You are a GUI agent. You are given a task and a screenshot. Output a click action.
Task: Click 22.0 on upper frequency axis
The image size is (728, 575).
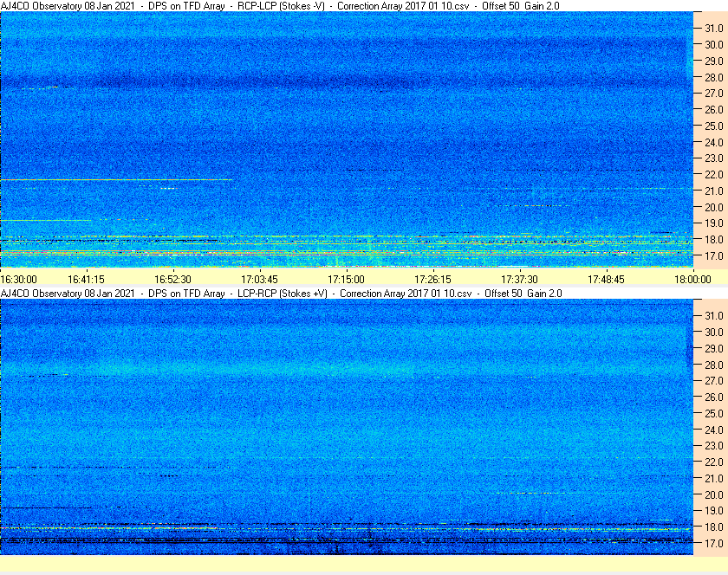[713, 175]
